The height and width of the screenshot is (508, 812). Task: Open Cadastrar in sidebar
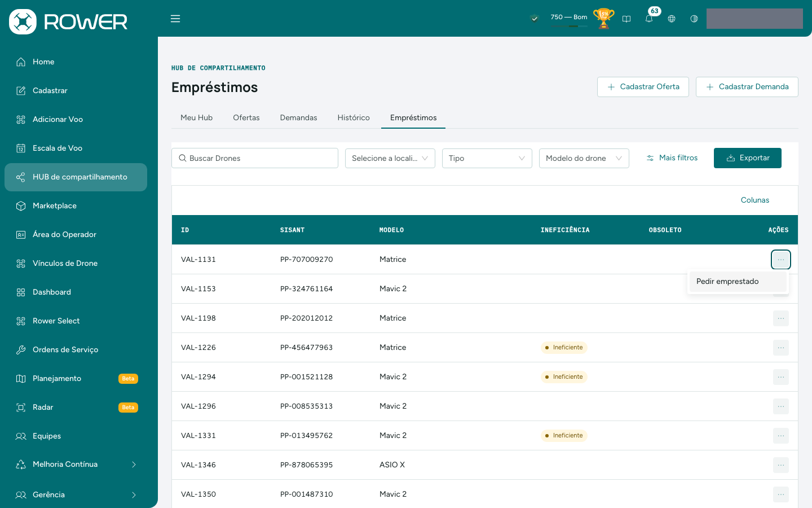coord(76,90)
